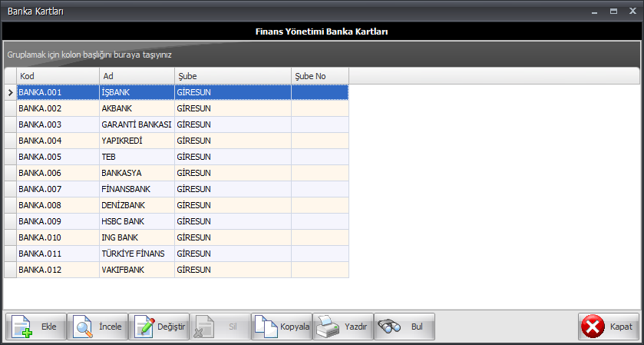Viewport: 644px width, 345px height.
Task: Click the Bul binoculars icon
Action: click(x=389, y=327)
